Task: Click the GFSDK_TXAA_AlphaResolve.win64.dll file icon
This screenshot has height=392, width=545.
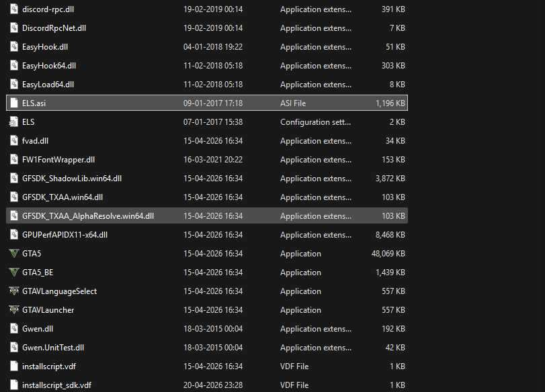Action: pyautogui.click(x=14, y=215)
